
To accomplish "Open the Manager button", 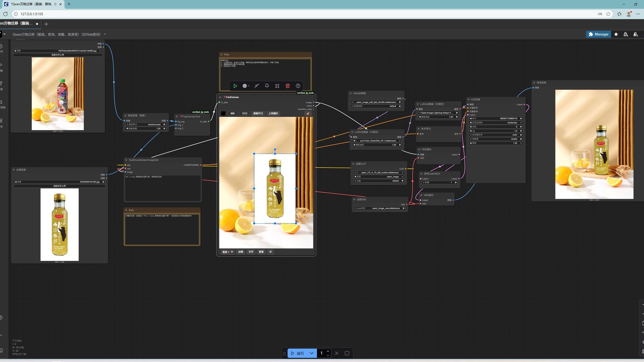I will pos(598,34).
